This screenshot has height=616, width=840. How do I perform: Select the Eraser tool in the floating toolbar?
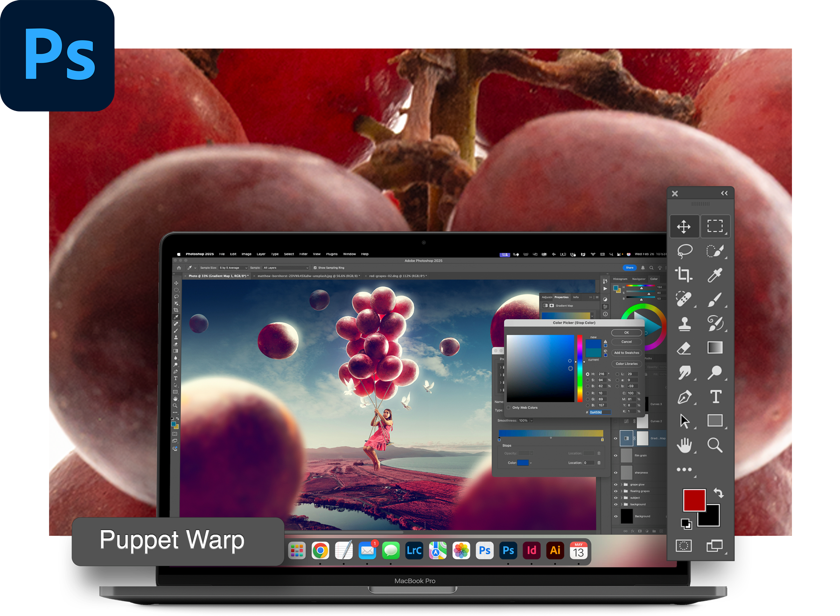coord(684,348)
